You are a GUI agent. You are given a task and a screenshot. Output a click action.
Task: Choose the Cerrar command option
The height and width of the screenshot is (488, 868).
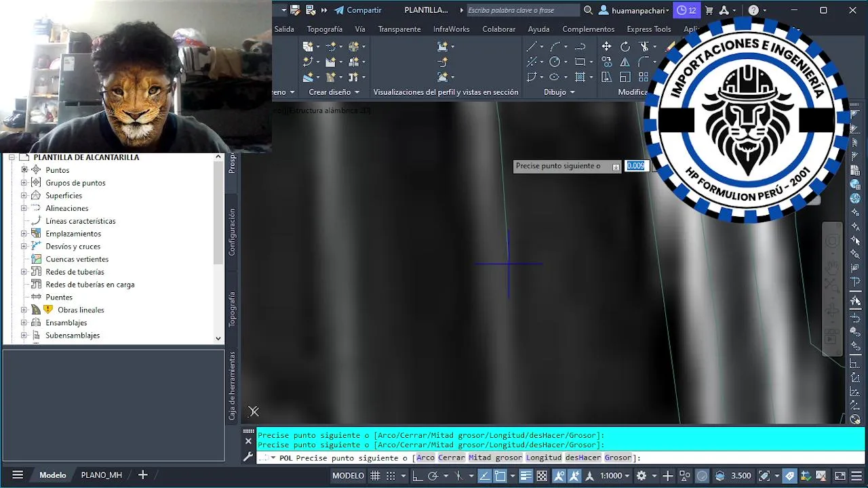[452, 457]
